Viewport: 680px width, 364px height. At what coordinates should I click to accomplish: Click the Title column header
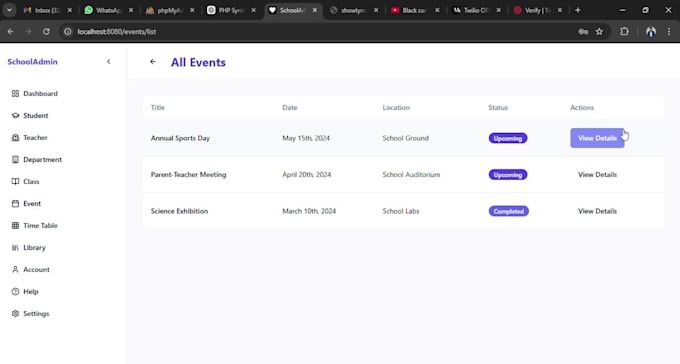tap(158, 108)
